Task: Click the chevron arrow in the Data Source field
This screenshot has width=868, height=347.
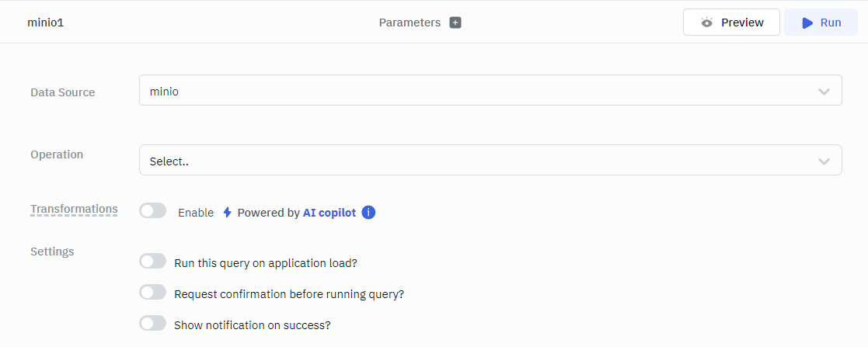Action: pos(824,92)
